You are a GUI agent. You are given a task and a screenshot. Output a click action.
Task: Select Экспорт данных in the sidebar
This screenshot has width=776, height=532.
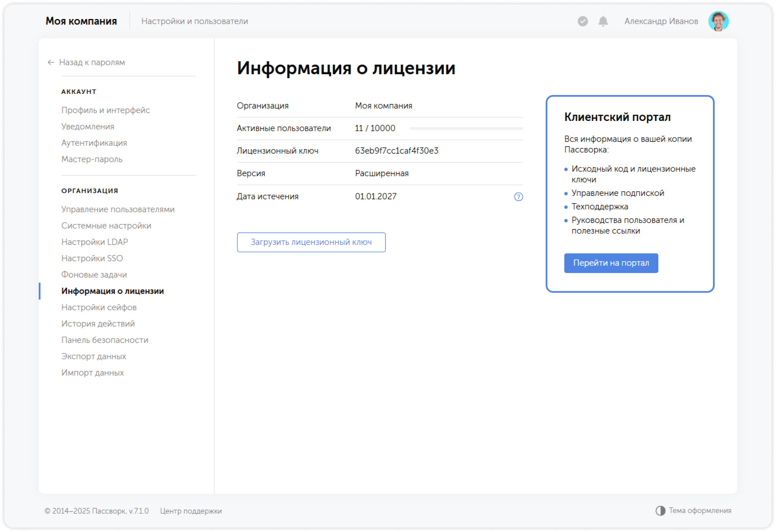pyautogui.click(x=94, y=356)
